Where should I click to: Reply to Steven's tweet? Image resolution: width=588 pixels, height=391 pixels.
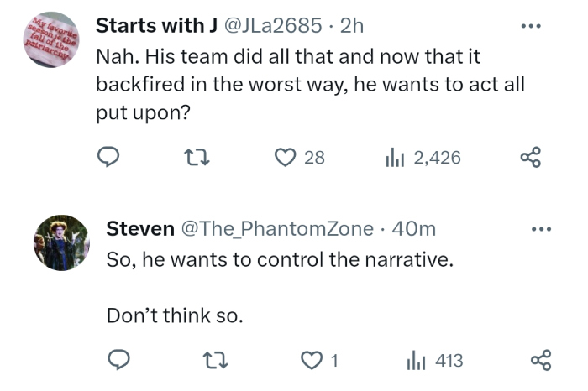click(119, 360)
